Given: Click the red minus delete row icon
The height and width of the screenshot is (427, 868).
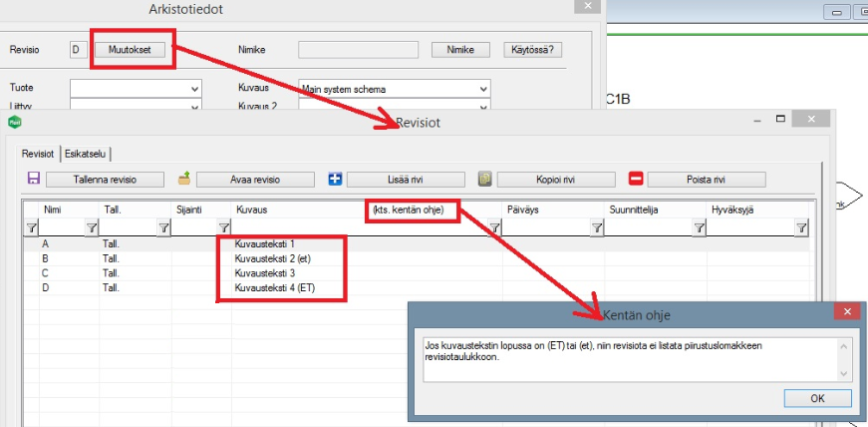Looking at the screenshot, I should tap(636, 179).
